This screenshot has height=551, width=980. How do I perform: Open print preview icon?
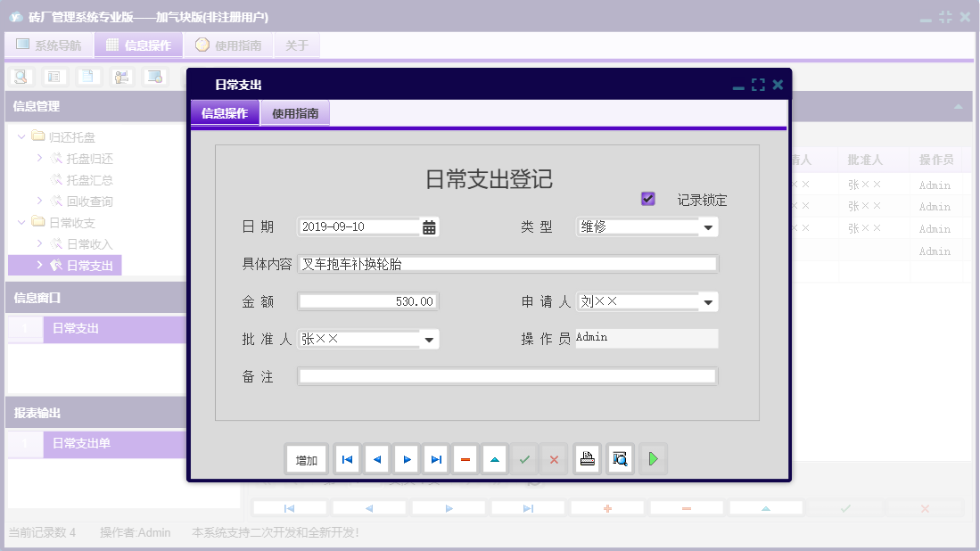620,458
